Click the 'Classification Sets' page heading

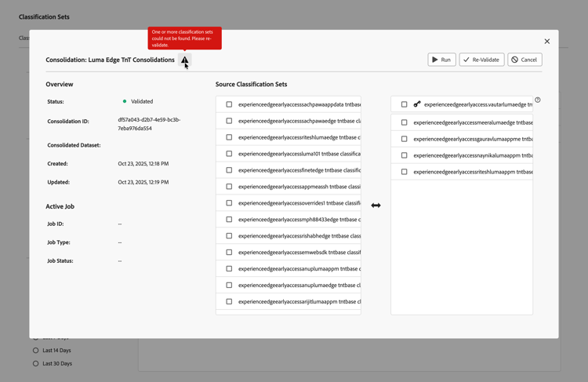[44, 17]
